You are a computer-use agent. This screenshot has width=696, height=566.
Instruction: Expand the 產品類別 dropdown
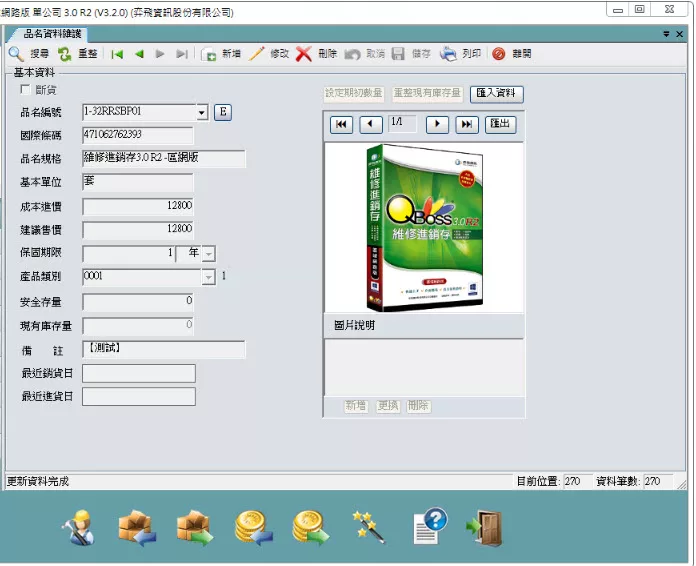[208, 276]
